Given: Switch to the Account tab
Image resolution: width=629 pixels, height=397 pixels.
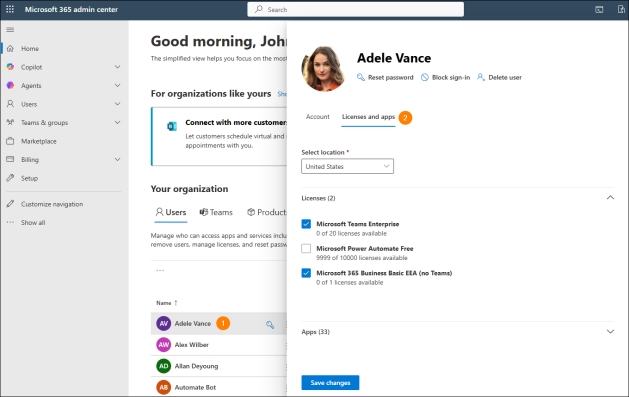Looking at the screenshot, I should [318, 117].
